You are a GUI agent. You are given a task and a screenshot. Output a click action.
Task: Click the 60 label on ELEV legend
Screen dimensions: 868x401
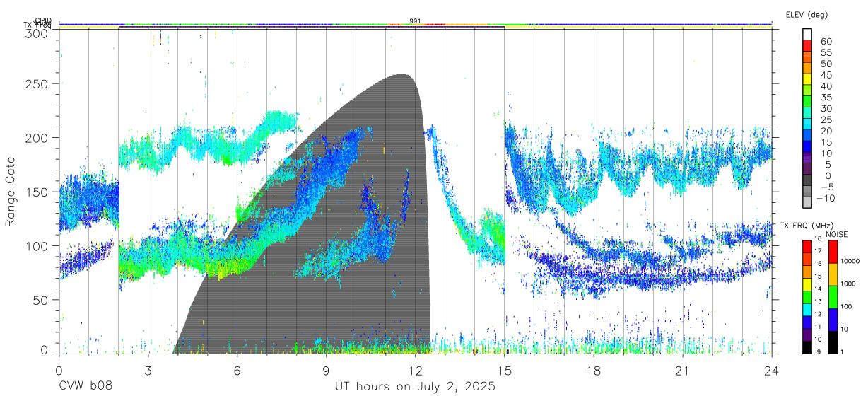tap(826, 41)
